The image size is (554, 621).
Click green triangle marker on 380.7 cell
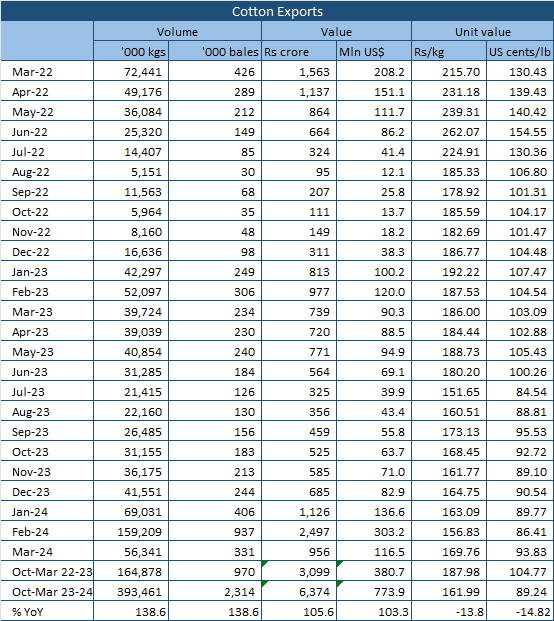pos(339,564)
